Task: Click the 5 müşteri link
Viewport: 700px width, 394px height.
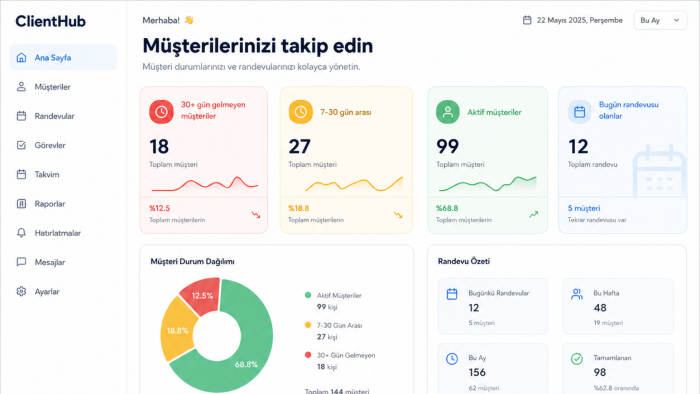Action: 584,208
